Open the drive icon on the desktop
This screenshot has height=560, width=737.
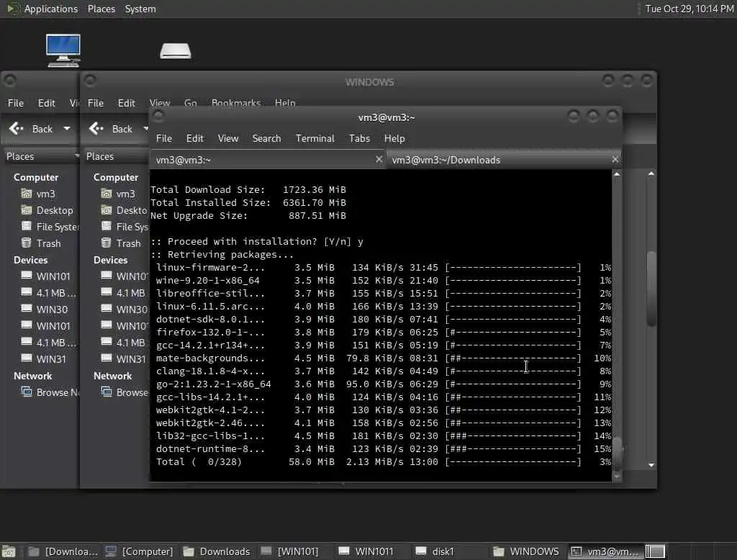click(x=176, y=51)
